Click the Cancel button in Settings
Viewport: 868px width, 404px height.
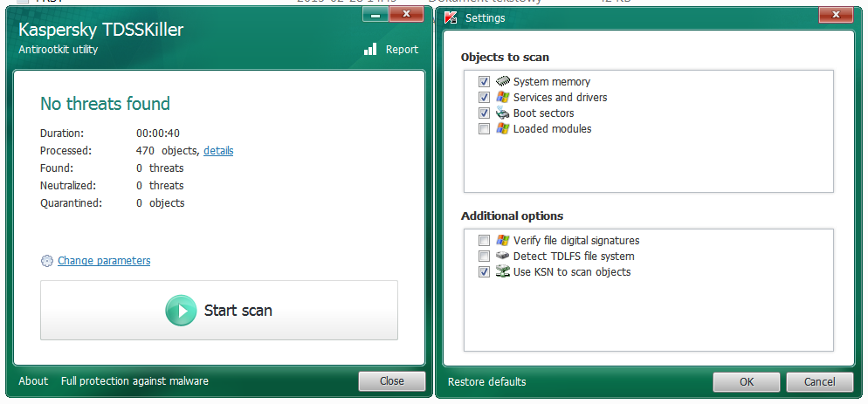click(x=820, y=382)
